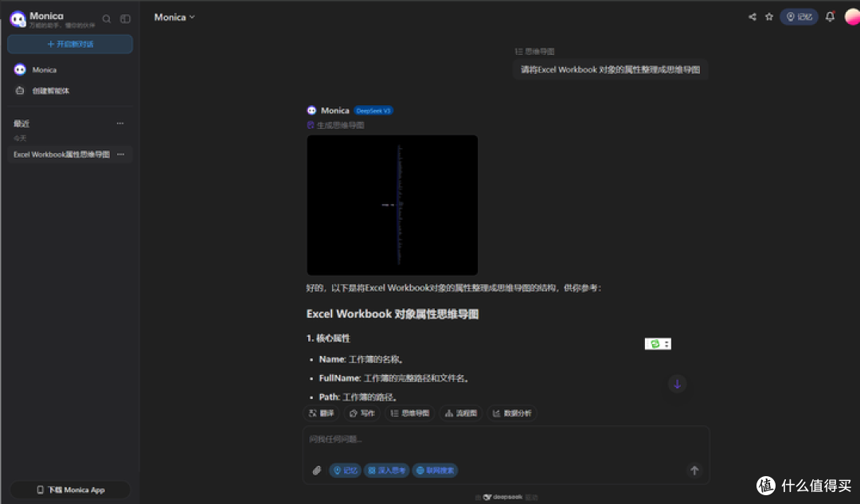Screen dimensions: 860x504
Task: Select the Monica bot entry in sidebar
Action: coord(69,69)
